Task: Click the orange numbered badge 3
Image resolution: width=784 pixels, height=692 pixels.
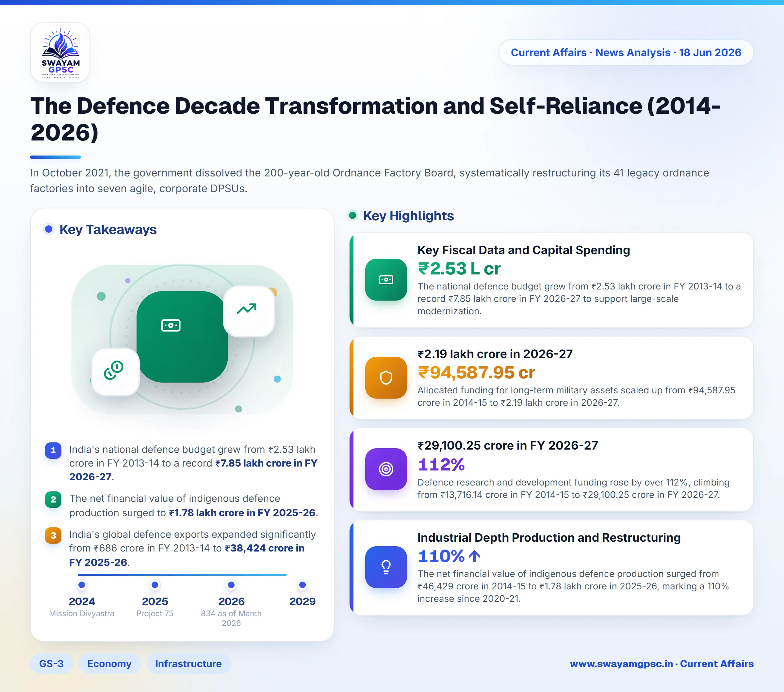Action: [53, 535]
